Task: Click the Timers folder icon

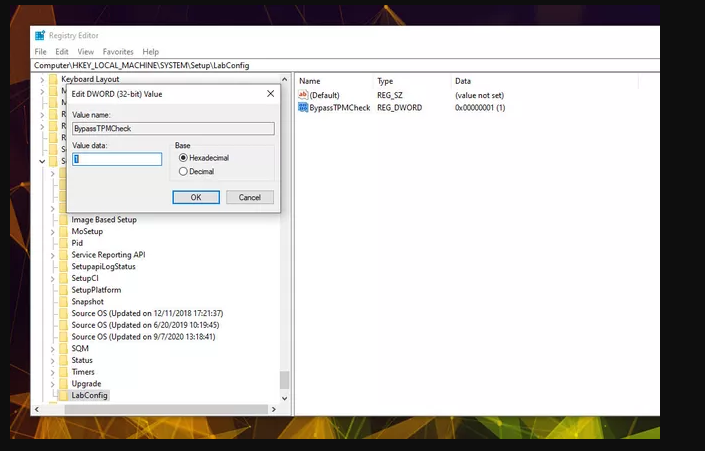Action: pos(64,372)
